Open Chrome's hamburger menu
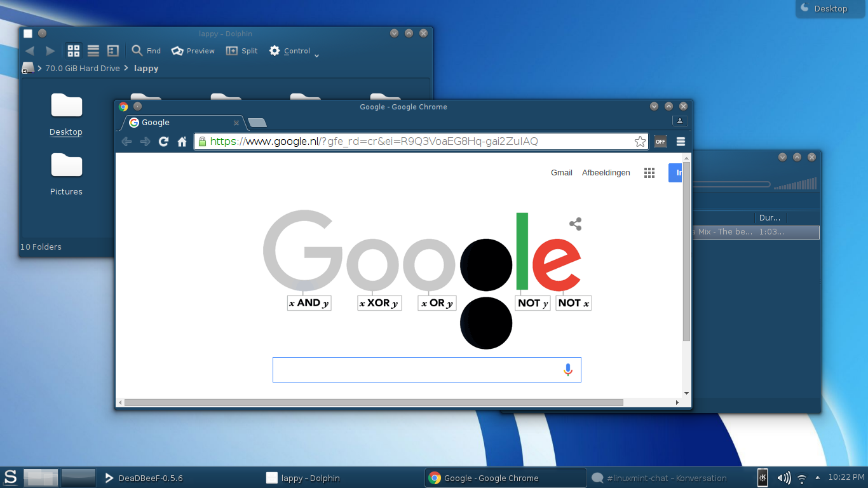Screen dimensions: 868x488 coord(681,142)
